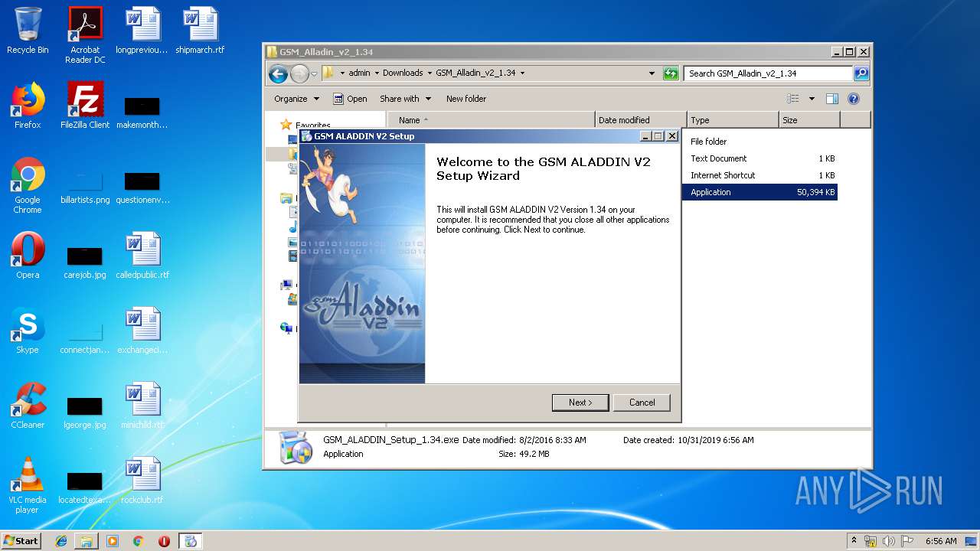Select the Application file row

(759, 192)
